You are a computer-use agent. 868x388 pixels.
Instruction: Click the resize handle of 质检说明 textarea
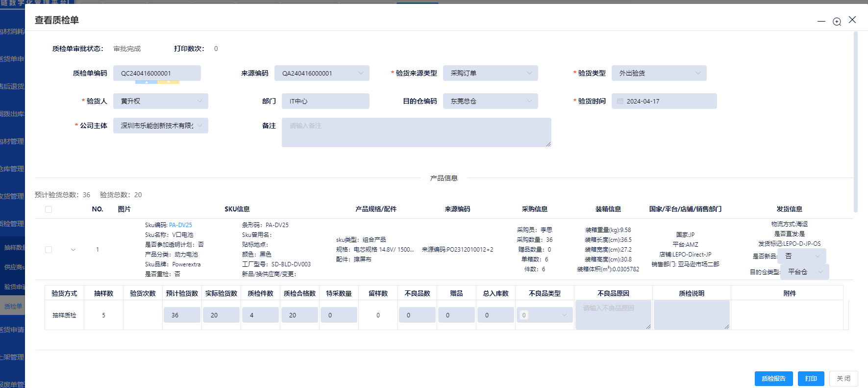pos(726,326)
